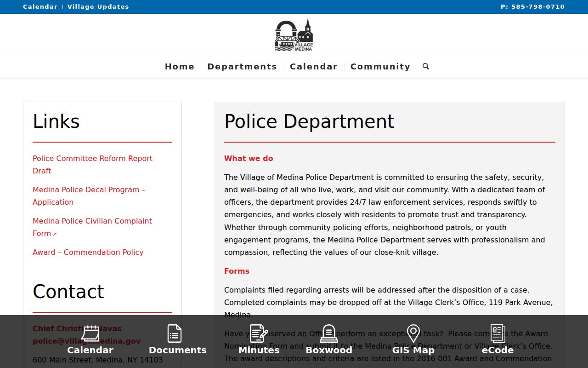The width and height of the screenshot is (588, 368).
Task: Click the address 600 Main Street, Medina
Action: (x=98, y=360)
